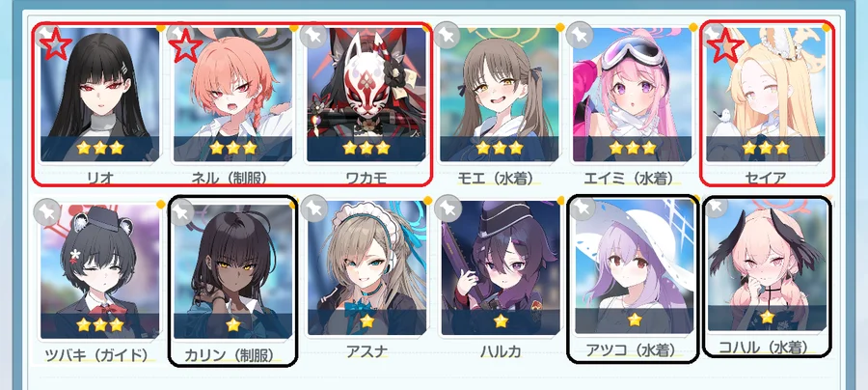Image resolution: width=868 pixels, height=390 pixels.
Task: Click the three-star rating on モエ（水着）
Action: (500, 148)
